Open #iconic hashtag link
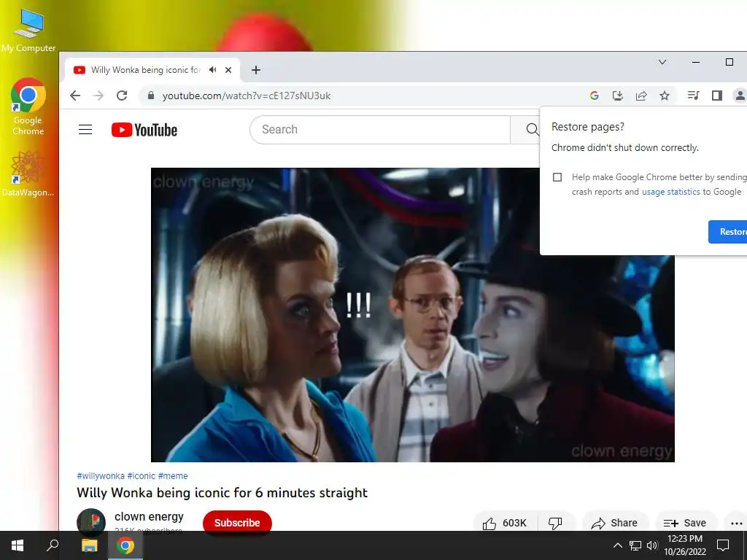 [x=142, y=475]
